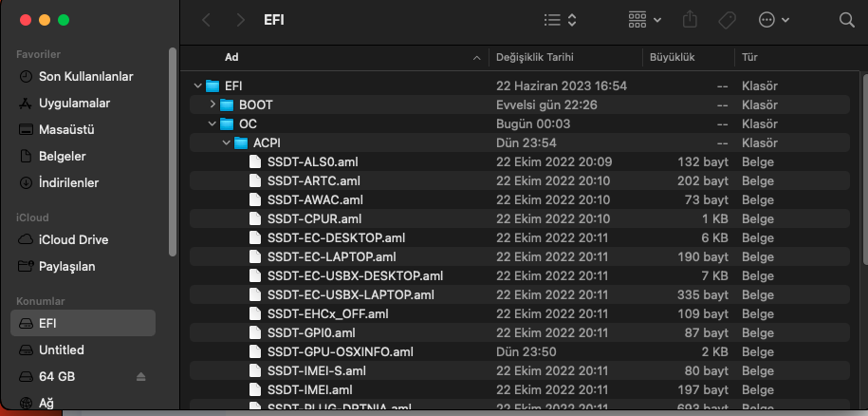Screen dimensions: 868x416
Task: Select the SSDT-GPU-OSXINFO.aml file
Action: coord(340,351)
